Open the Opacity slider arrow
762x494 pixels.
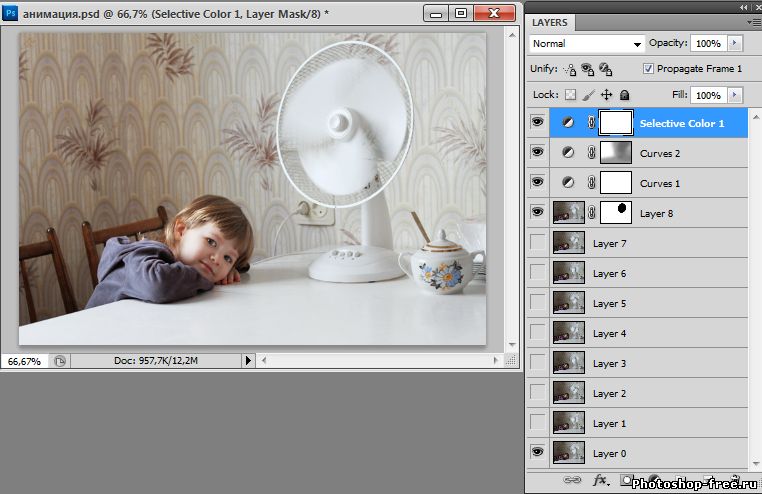[736, 44]
